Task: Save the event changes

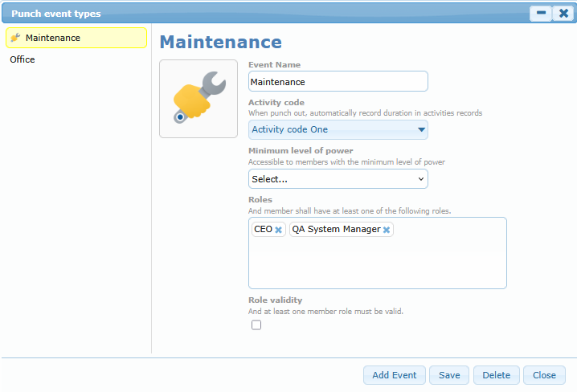Action: tap(449, 375)
